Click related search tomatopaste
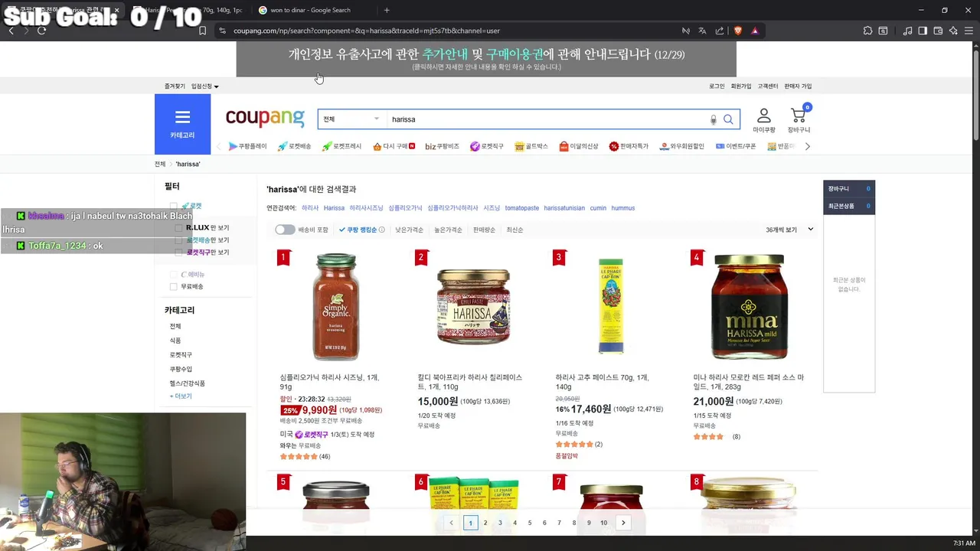Viewport: 980px width, 551px height. tap(522, 208)
